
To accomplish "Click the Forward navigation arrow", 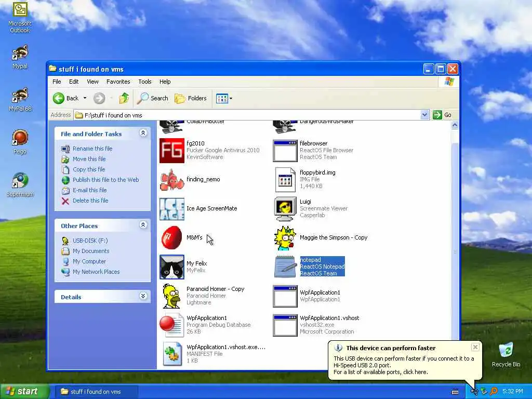I will (99, 98).
